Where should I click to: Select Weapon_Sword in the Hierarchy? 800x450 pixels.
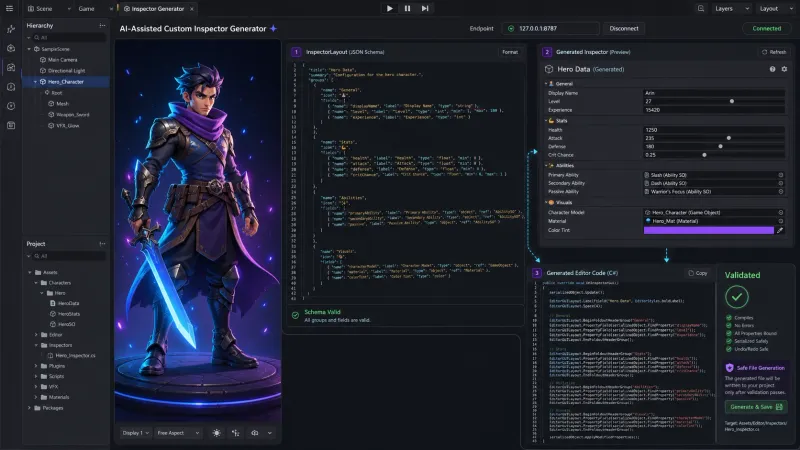point(72,115)
